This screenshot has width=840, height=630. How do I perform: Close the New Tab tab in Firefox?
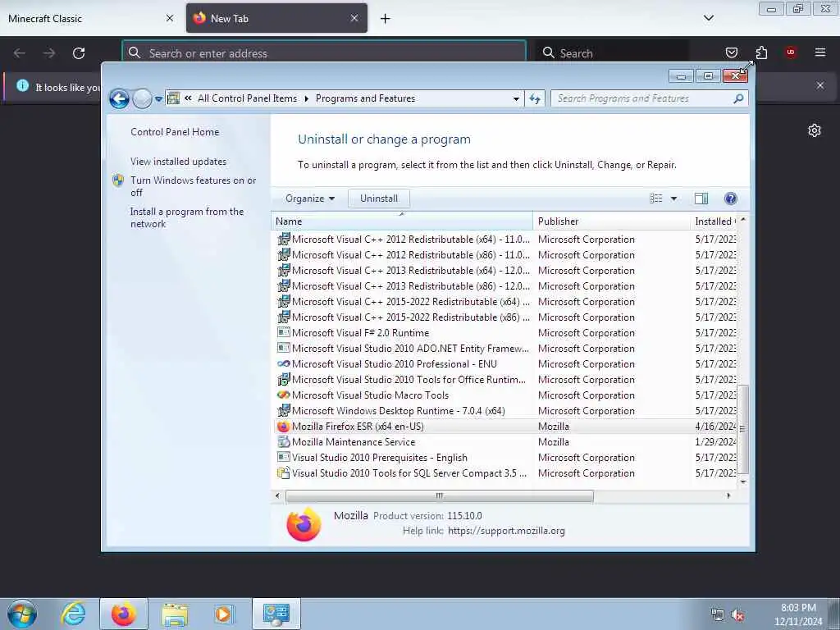(354, 18)
